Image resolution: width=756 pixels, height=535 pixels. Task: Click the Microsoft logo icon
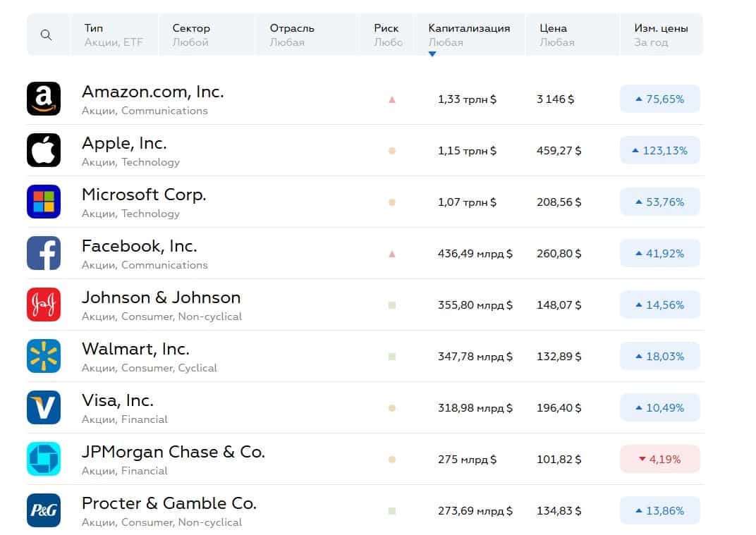pyautogui.click(x=44, y=202)
